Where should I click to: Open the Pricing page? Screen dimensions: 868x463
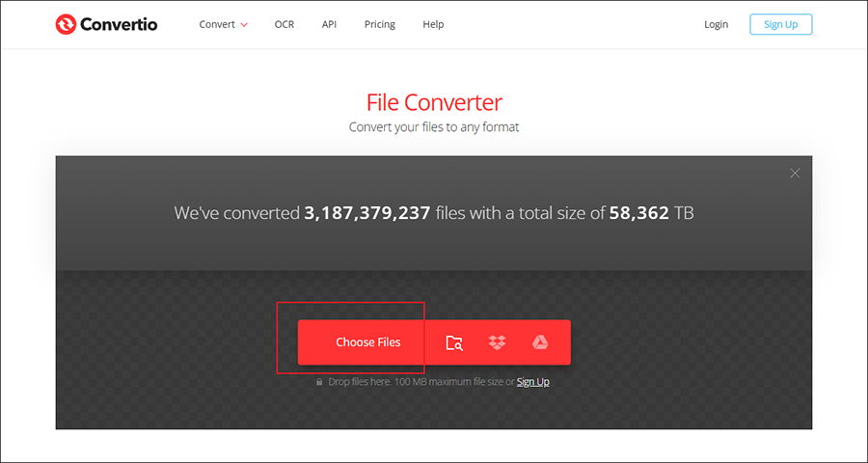tap(380, 24)
